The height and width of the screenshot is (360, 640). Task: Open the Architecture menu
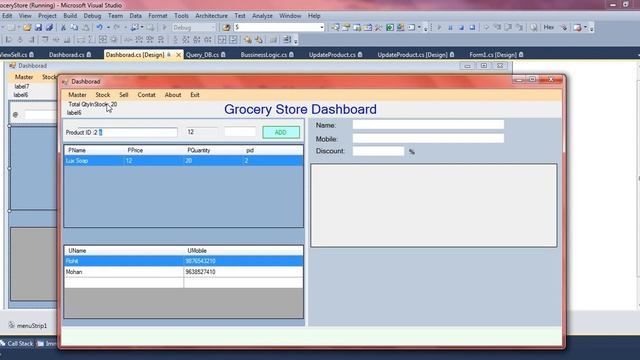tap(211, 16)
